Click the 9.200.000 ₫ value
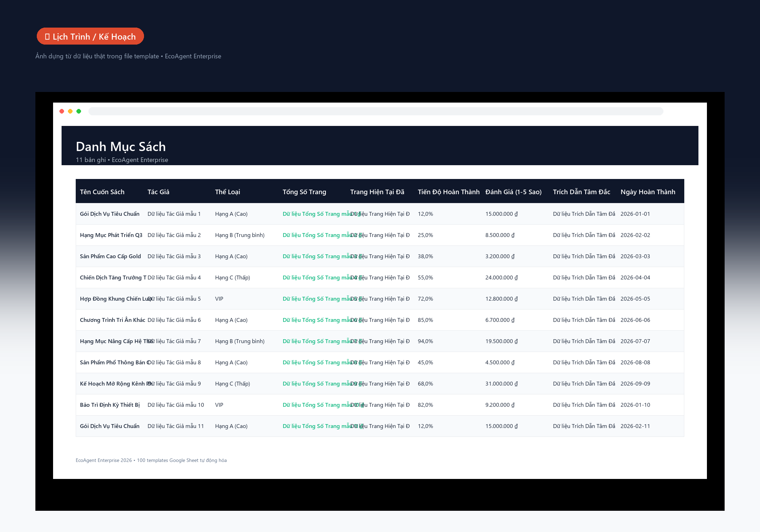 coord(500,405)
